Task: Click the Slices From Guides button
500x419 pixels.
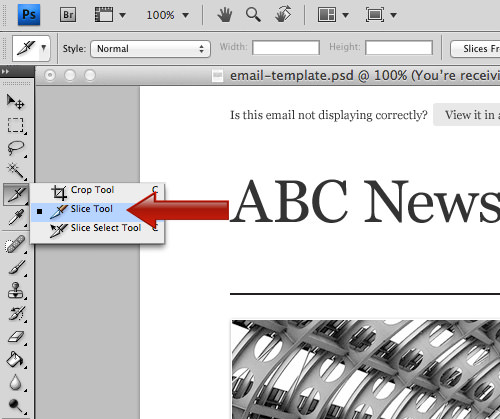Action: coord(475,49)
